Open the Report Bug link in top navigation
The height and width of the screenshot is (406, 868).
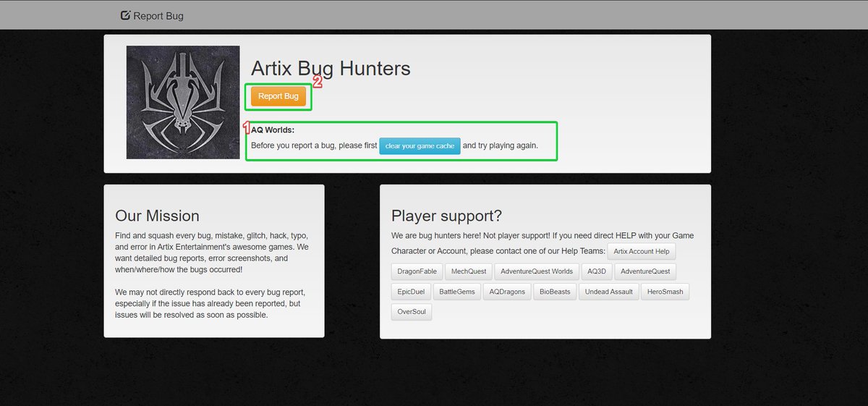(152, 15)
